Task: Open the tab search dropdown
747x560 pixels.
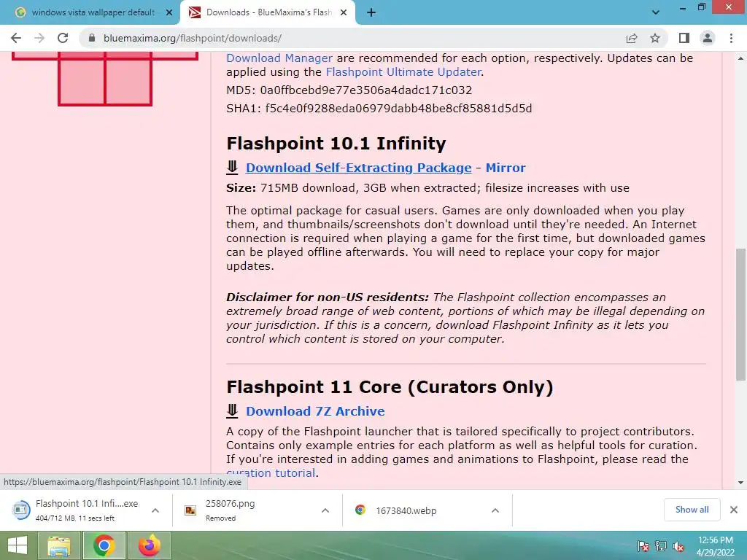Action: pyautogui.click(x=656, y=12)
